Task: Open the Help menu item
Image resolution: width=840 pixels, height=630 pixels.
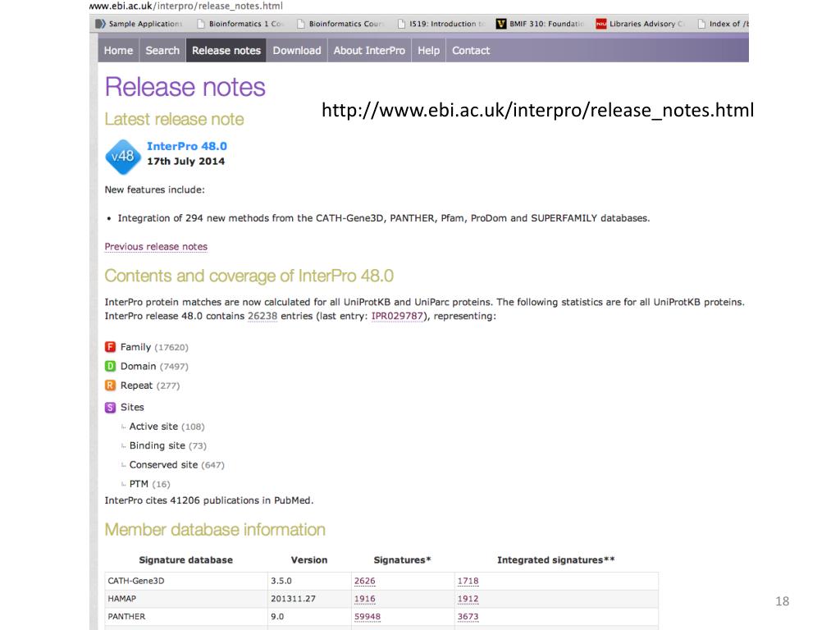Action: tap(428, 50)
